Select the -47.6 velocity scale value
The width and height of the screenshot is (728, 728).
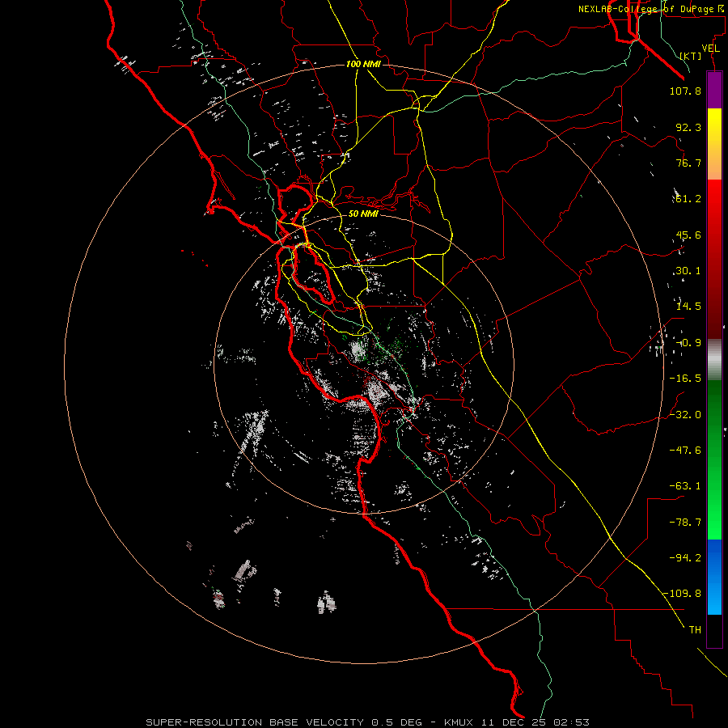click(685, 450)
